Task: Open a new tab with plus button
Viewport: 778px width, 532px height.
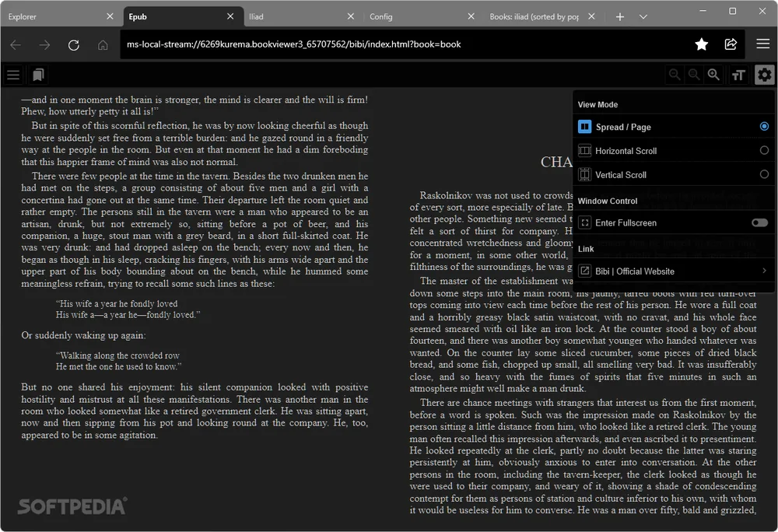Action: tap(620, 17)
